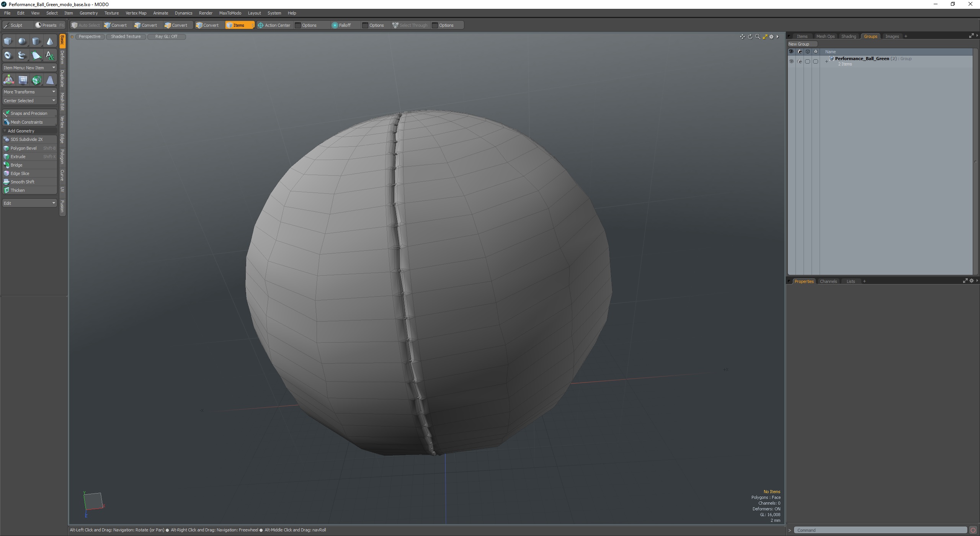Activate the Transform gizmo tool
Viewport: 980px width, 536px height.
[x=8, y=80]
